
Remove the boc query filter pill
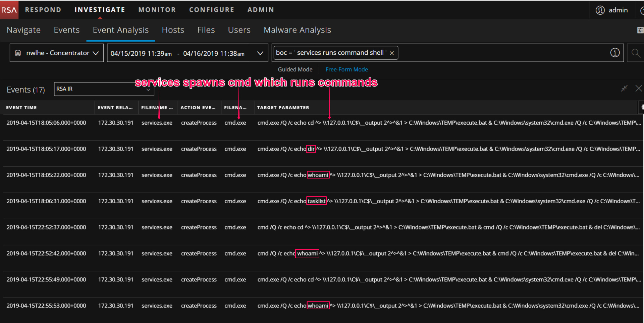392,53
